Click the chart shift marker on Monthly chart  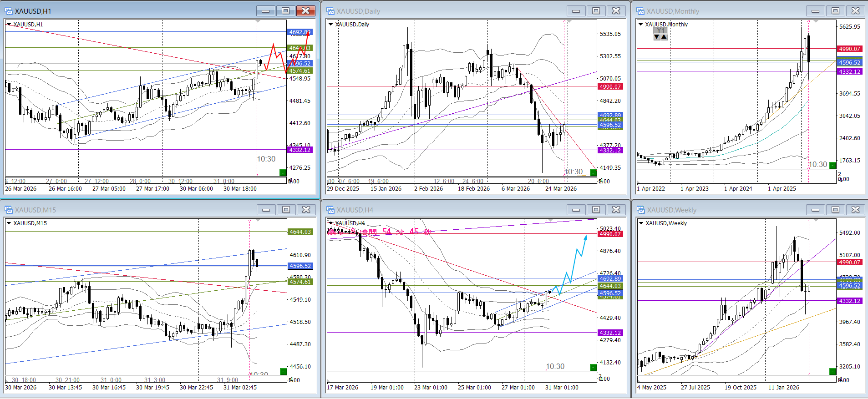[x=816, y=21]
